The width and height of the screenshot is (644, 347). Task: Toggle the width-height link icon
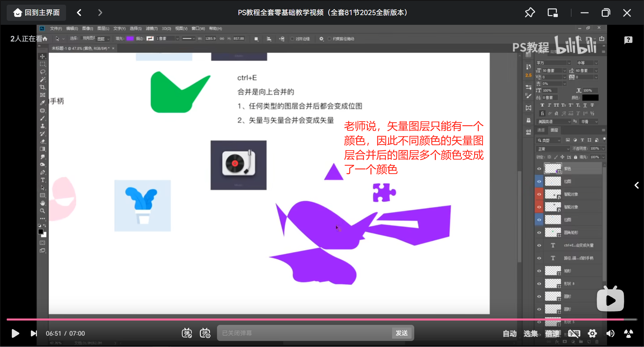click(x=222, y=39)
